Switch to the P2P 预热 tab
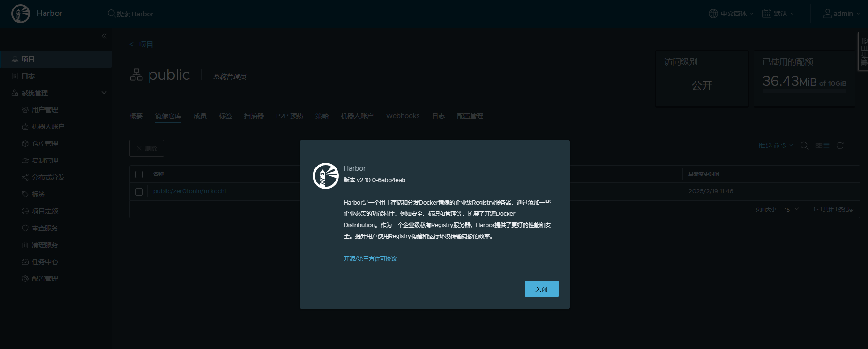Image resolution: width=868 pixels, height=349 pixels. [x=290, y=116]
